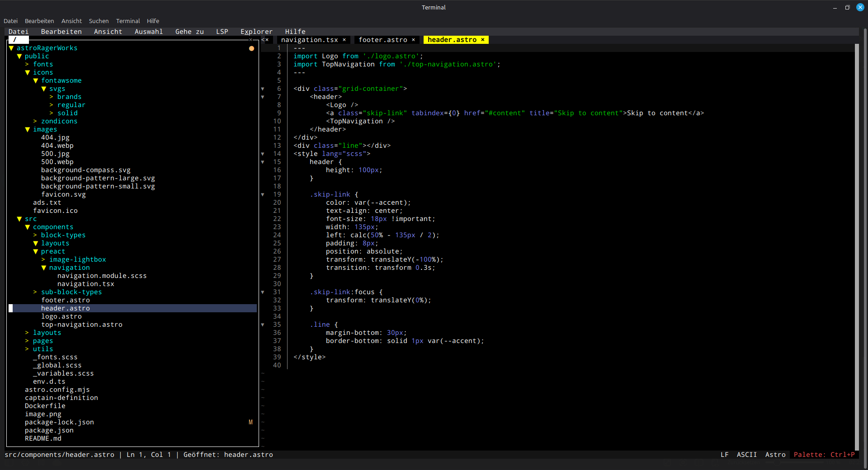Click the M git marker beside package-lock.json
Viewport: 868px width, 470px height.
click(x=250, y=422)
